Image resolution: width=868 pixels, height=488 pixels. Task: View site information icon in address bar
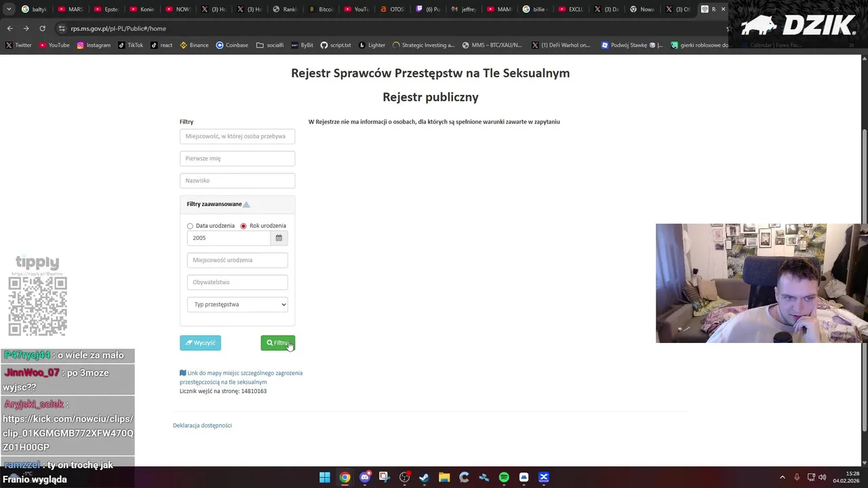[62, 28]
